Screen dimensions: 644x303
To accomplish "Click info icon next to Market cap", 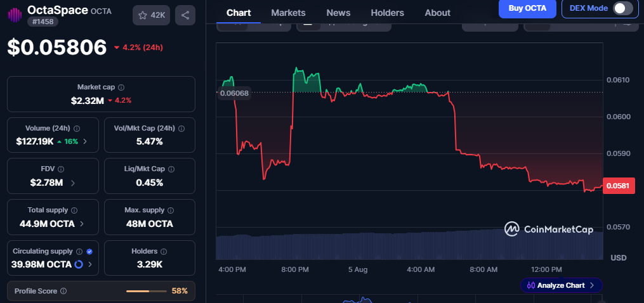I will [x=121, y=87].
